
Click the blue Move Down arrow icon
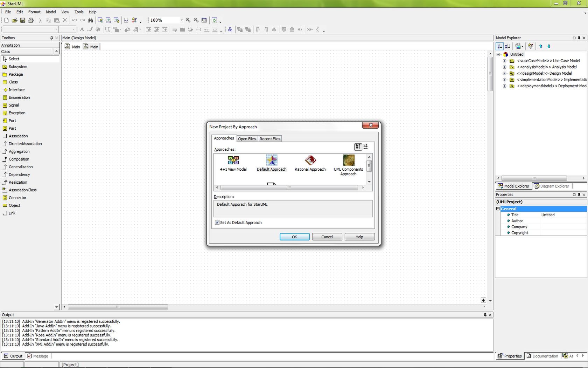coord(549,46)
